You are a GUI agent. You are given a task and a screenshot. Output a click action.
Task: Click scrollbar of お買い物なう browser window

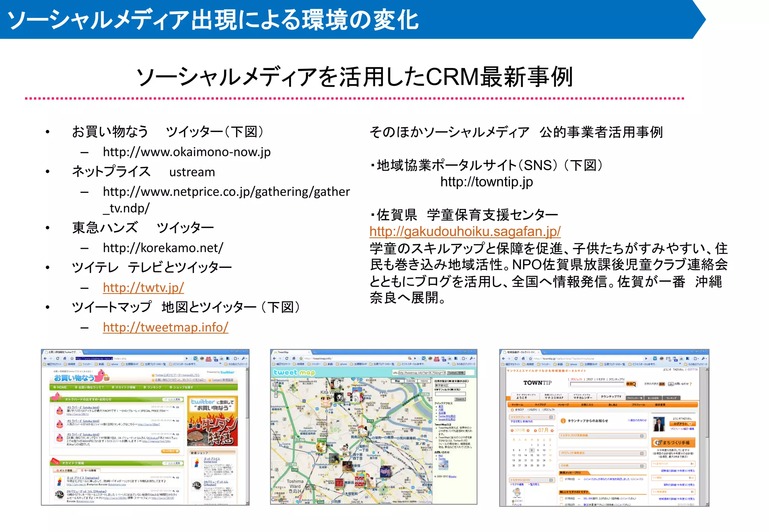click(247, 436)
